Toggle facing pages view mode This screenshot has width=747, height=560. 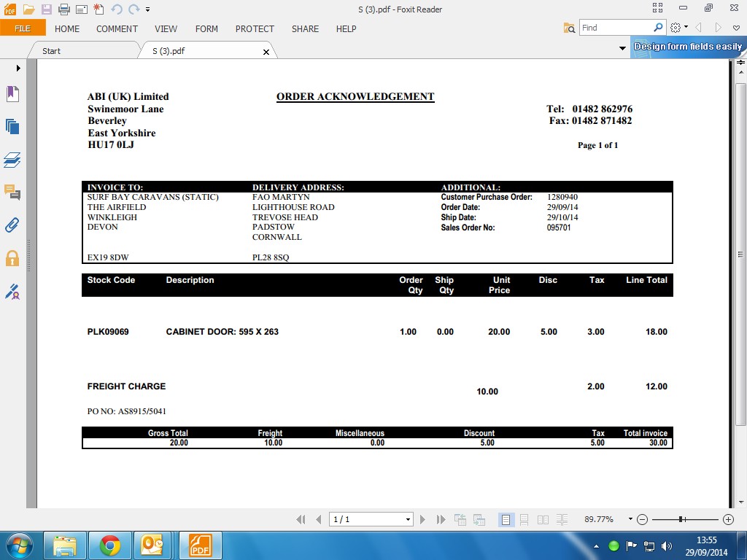(543, 519)
